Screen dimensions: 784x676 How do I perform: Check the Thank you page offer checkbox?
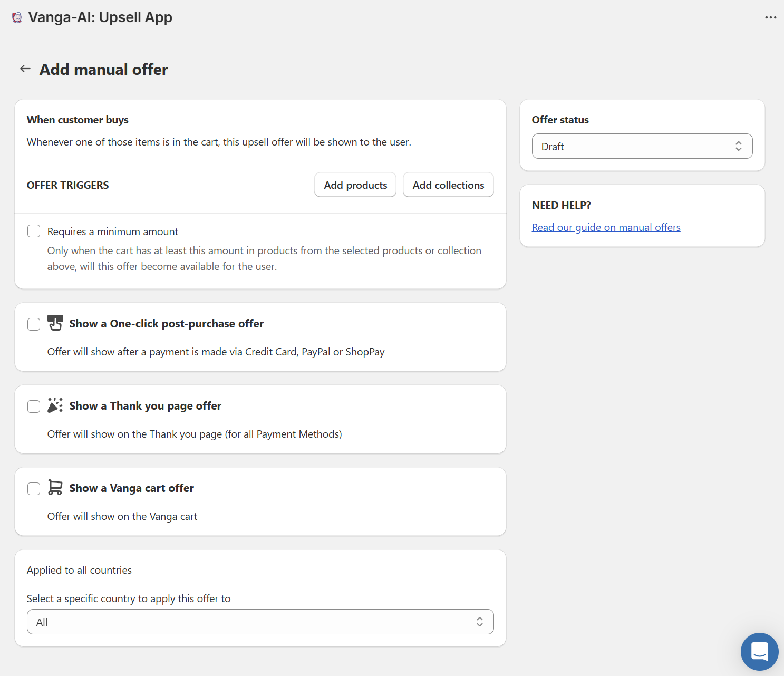coord(34,407)
